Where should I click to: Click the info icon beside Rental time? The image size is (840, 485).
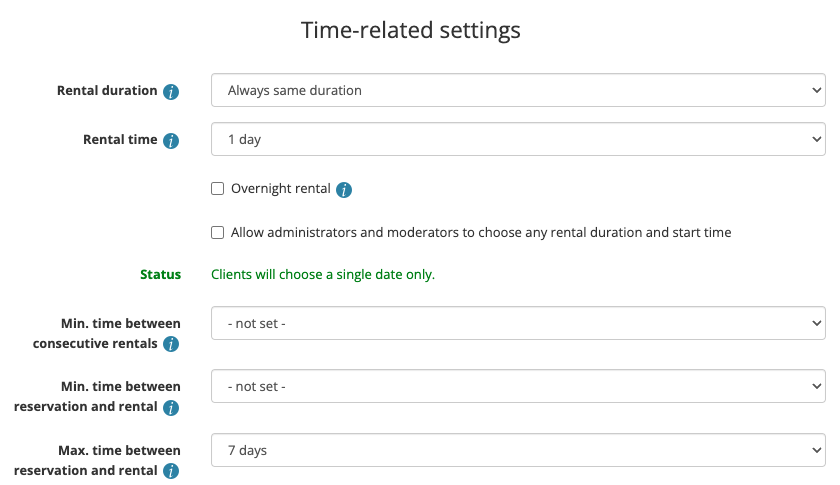pos(171,141)
